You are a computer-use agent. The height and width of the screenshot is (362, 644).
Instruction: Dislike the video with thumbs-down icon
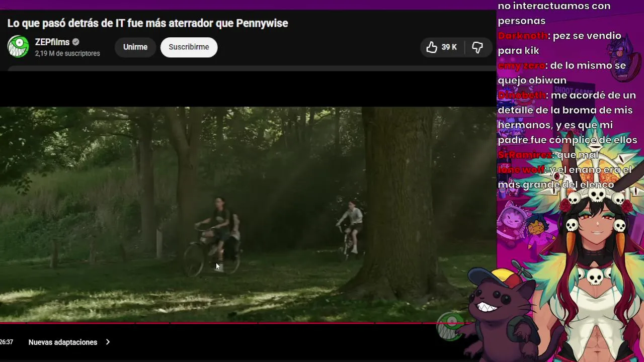477,47
